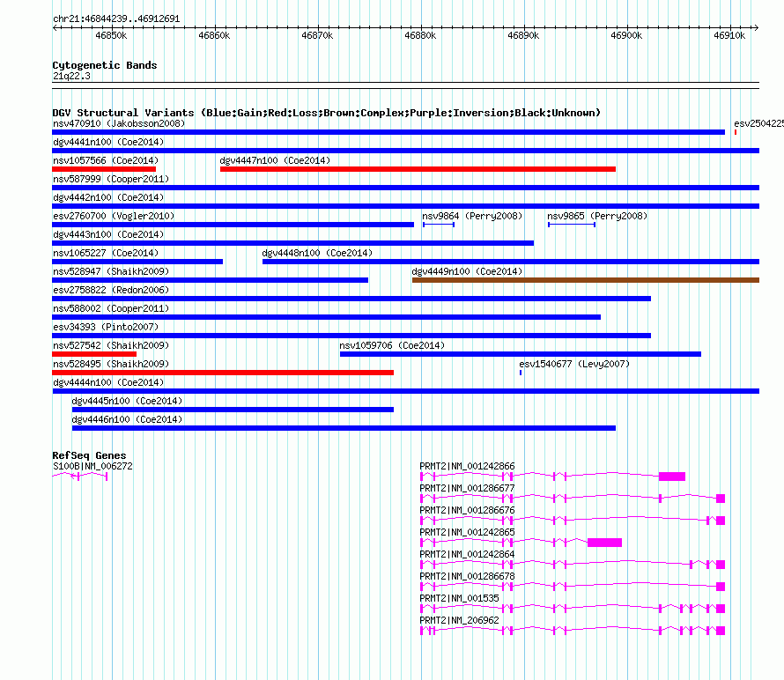Open PRMT2|NM_001535 transcript label
Image resolution: width=784 pixels, height=680 pixels.
(459, 598)
